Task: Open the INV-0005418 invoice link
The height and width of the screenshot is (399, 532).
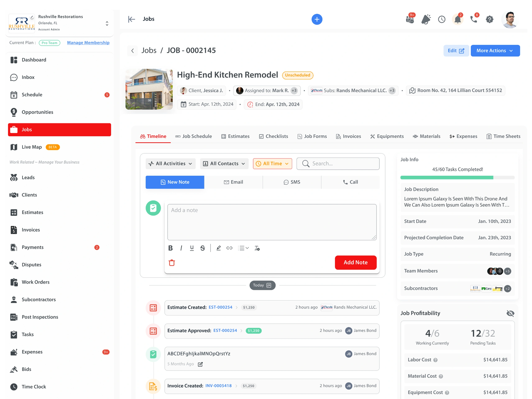Action: tap(218, 386)
